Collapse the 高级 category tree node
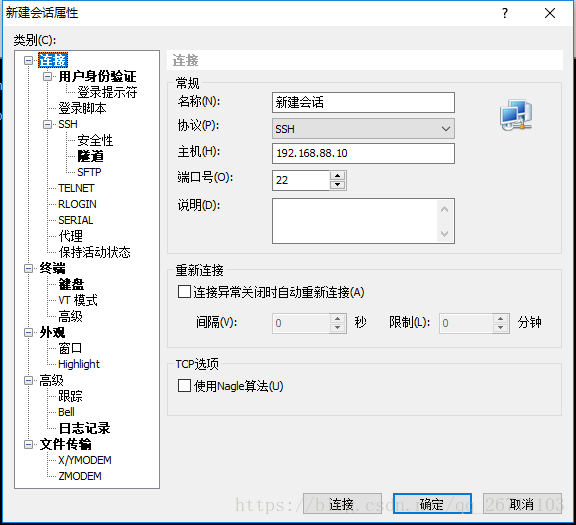Viewport: 576px width, 525px height. (x=28, y=380)
